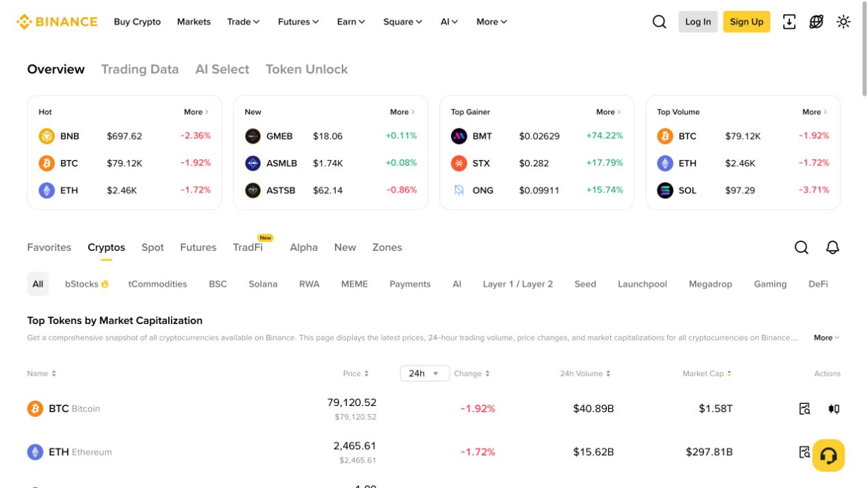Click the market table search icon

(x=802, y=247)
